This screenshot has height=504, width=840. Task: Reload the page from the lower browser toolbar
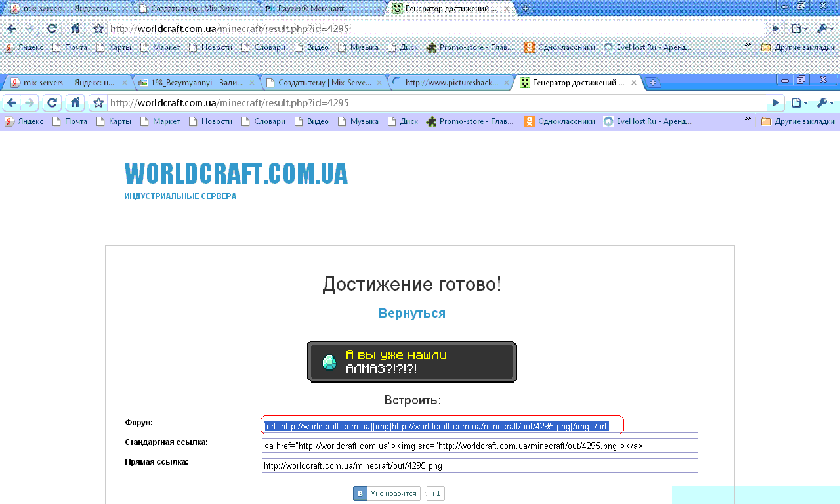(52, 103)
